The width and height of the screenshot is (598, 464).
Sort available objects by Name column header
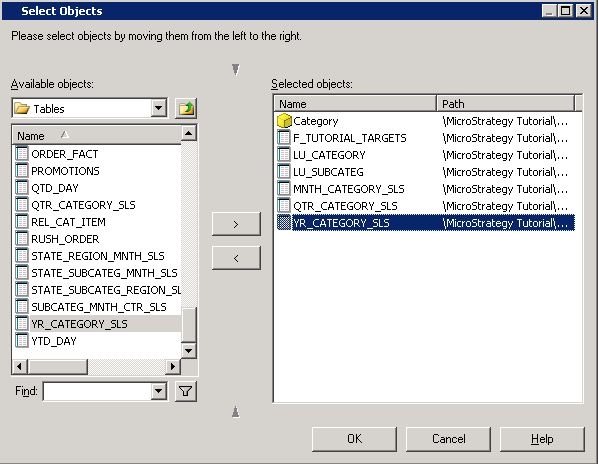[97, 135]
